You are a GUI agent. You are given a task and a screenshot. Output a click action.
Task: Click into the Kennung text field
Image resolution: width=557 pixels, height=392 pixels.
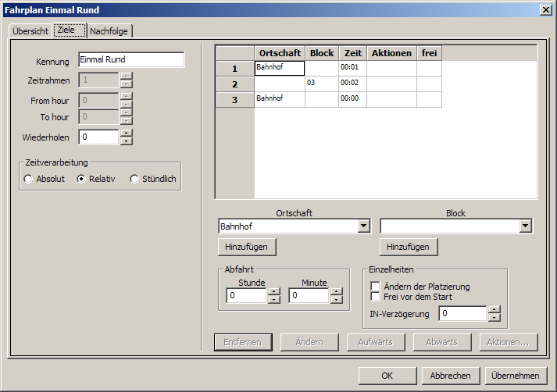pyautogui.click(x=130, y=60)
